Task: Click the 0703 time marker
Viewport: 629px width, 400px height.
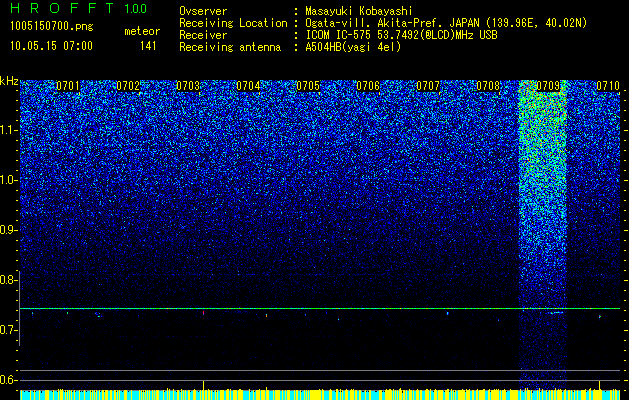Action: pos(188,86)
